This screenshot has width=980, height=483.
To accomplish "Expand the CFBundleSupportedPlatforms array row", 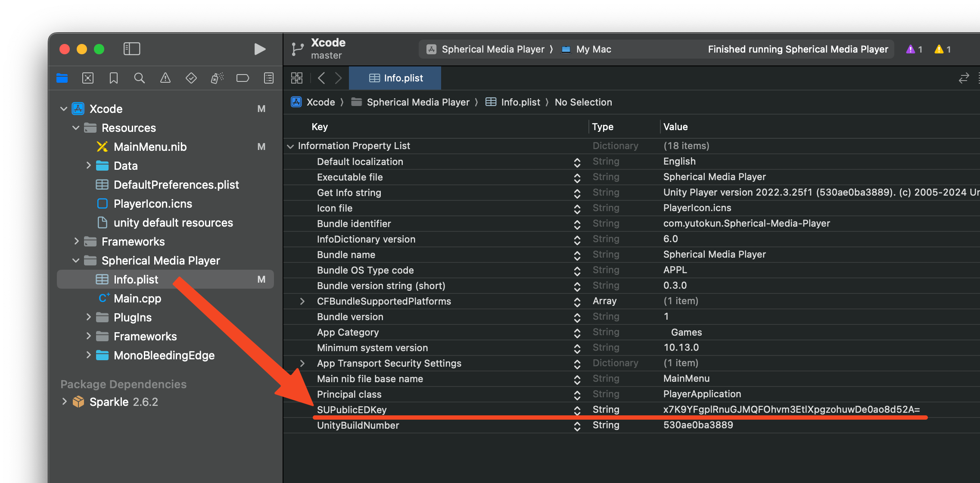I will 302,301.
